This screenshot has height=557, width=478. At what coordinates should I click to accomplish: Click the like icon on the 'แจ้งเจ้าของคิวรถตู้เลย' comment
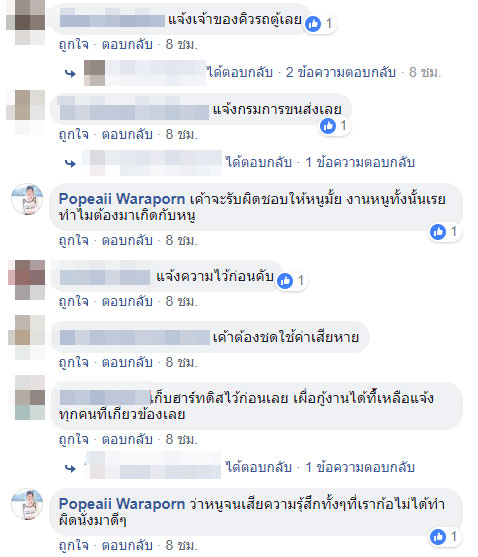(313, 24)
